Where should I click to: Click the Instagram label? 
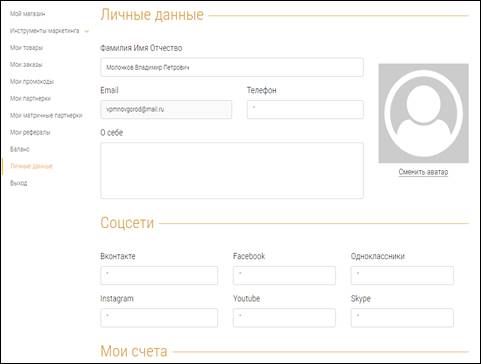click(117, 299)
